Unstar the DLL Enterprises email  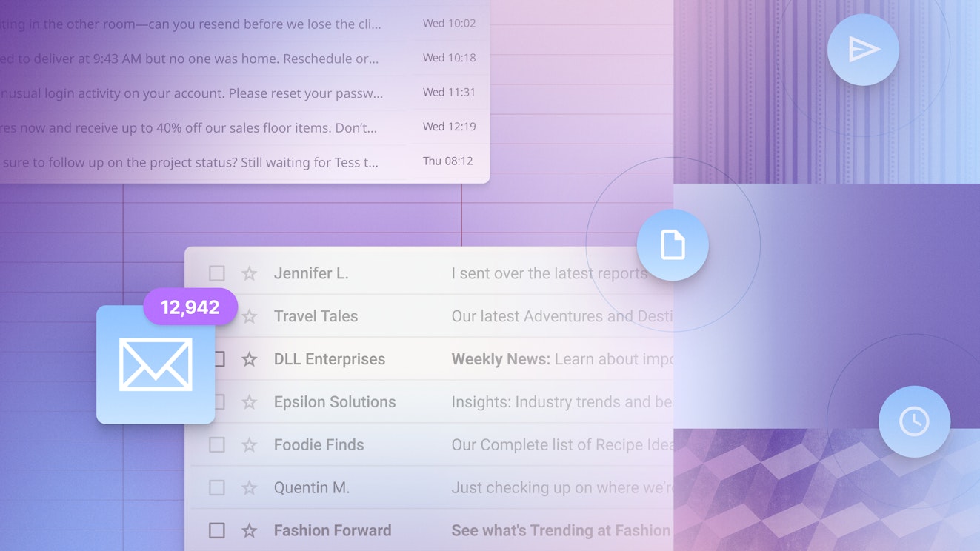(248, 359)
